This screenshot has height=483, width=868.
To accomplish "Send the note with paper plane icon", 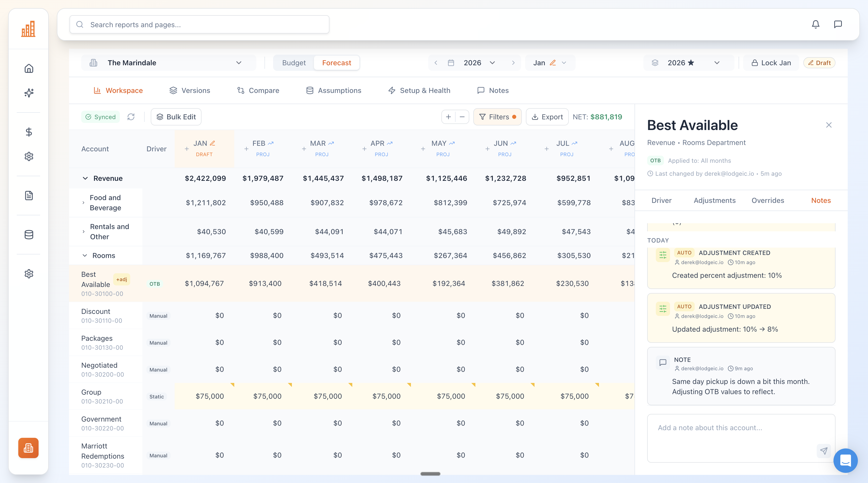I will tap(824, 451).
